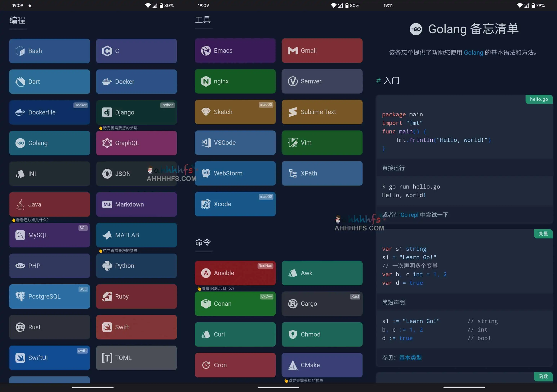Open the Golang cheat sheet
The width and height of the screenshot is (557, 392).
(49, 143)
